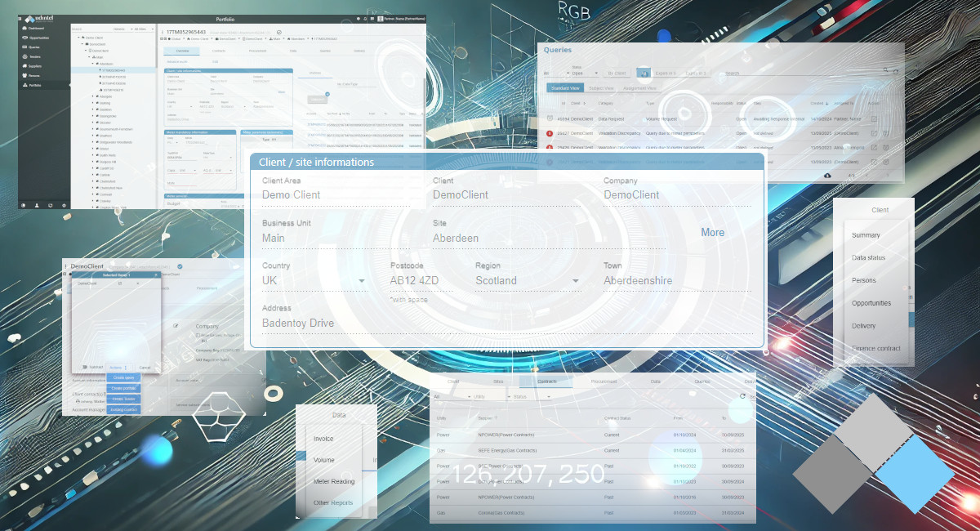This screenshot has height=531, width=980.
Task: Open the first query row's action icon
Action: coord(874,119)
